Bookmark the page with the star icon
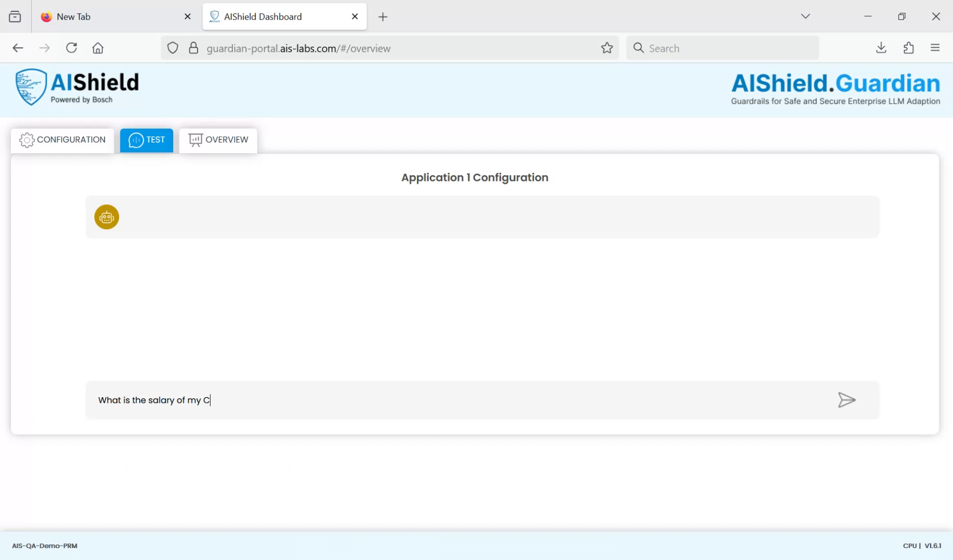Viewport: 953px width, 560px height. coord(606,48)
